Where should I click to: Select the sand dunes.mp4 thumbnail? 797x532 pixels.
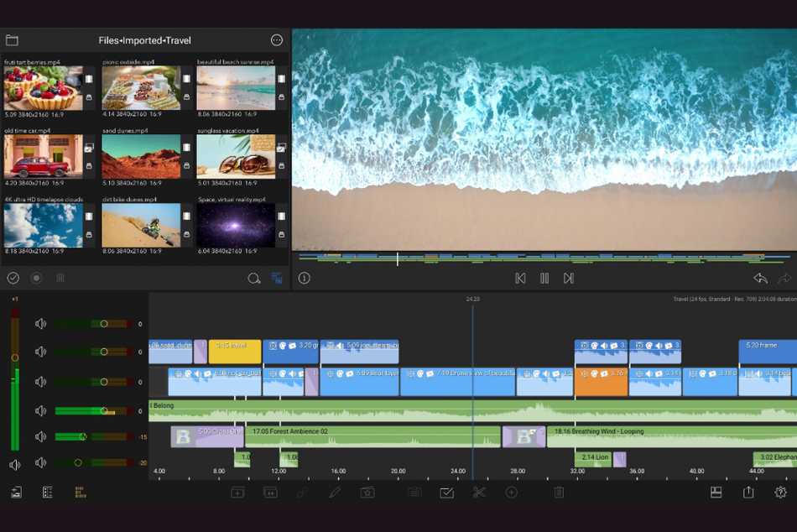point(141,157)
